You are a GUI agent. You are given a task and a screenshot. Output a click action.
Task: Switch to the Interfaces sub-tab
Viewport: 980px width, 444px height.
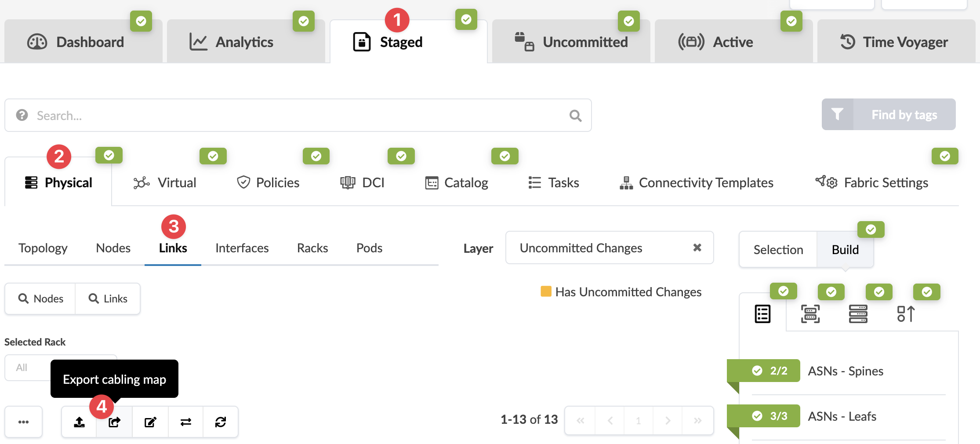pyautogui.click(x=242, y=248)
